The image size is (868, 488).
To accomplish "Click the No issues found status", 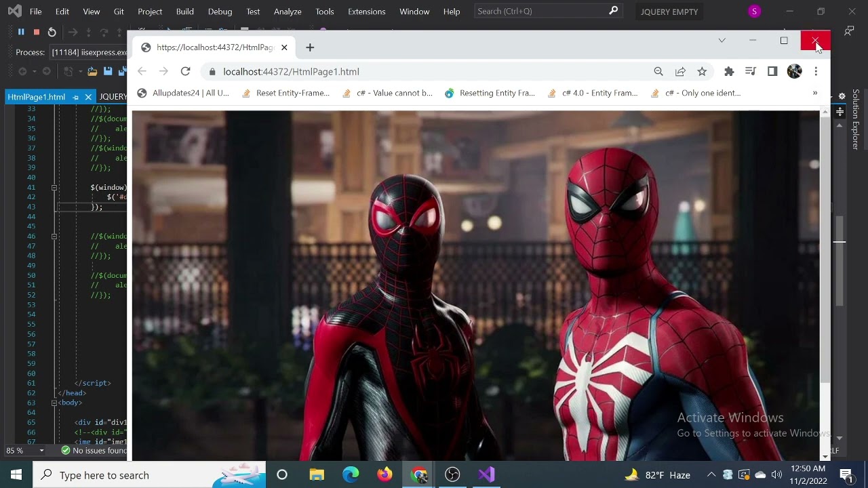I will (x=93, y=451).
